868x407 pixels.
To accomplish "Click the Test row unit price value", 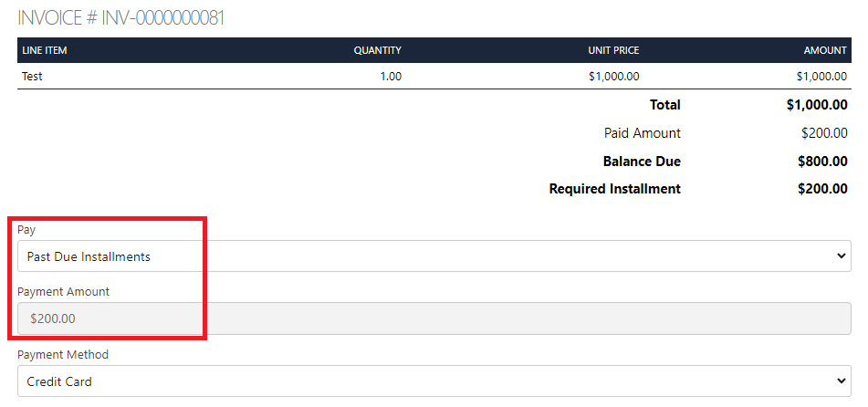I will [x=614, y=77].
